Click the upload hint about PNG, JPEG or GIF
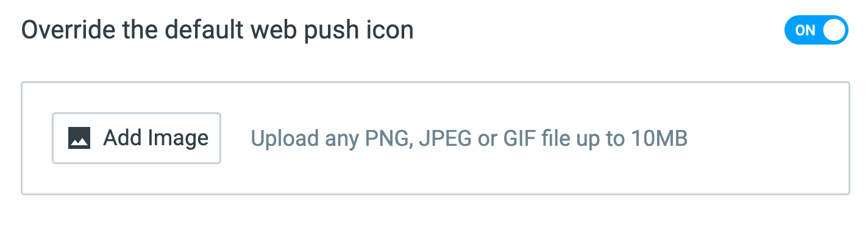 [469, 139]
